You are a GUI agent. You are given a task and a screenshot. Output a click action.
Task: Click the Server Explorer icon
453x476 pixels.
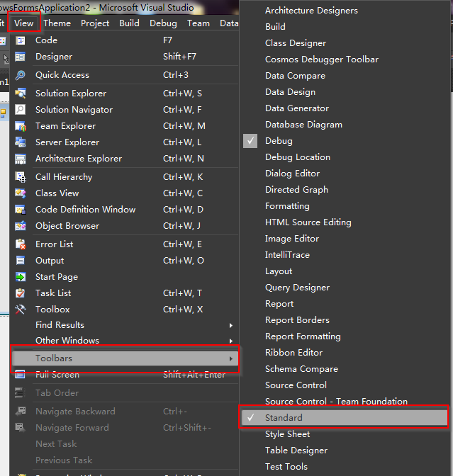coord(21,142)
